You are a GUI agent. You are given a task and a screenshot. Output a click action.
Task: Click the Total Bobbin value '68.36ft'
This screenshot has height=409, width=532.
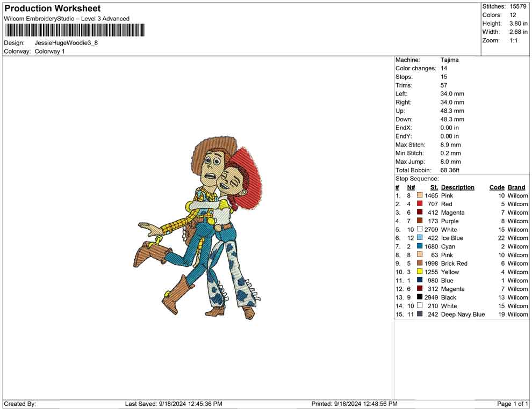[x=450, y=170]
